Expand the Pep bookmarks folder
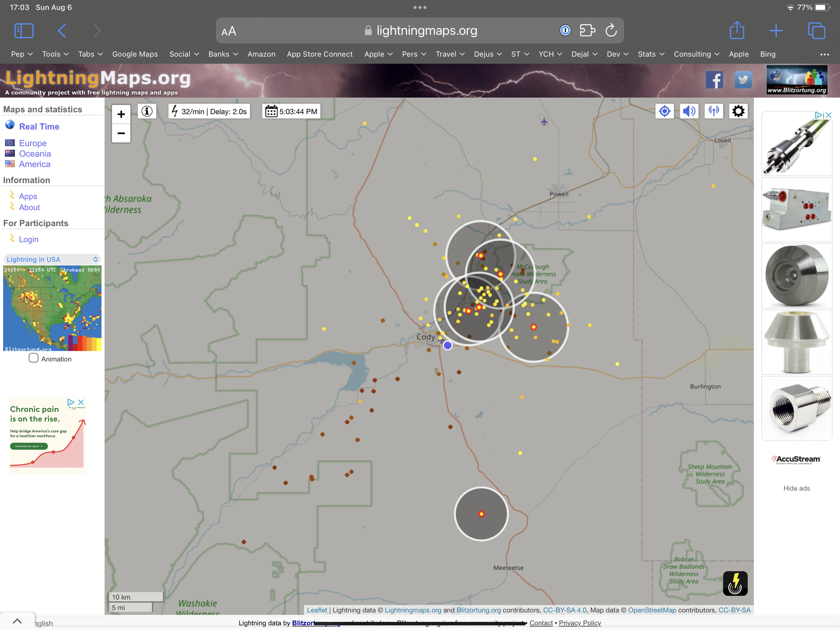The image size is (840, 630). click(22, 54)
